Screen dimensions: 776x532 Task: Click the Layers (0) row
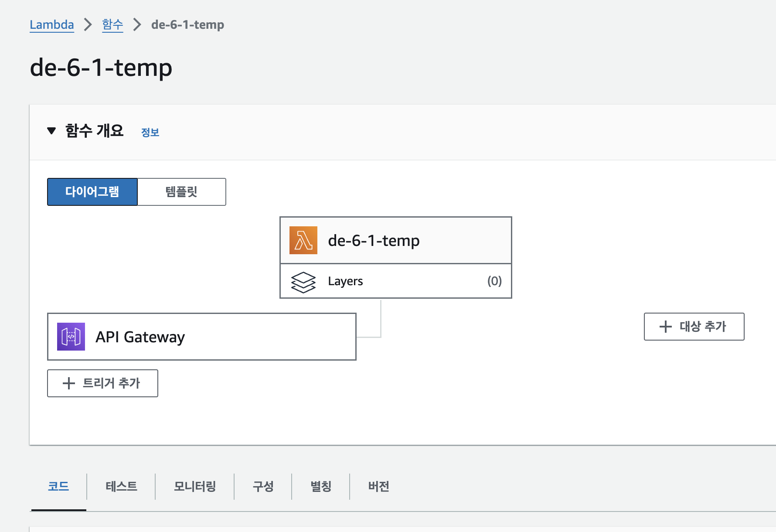[396, 281]
